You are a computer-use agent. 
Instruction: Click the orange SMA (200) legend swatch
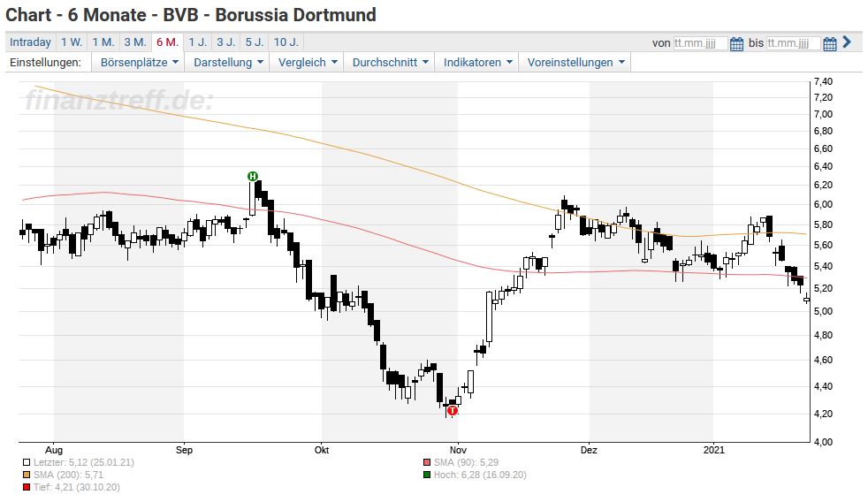27,475
